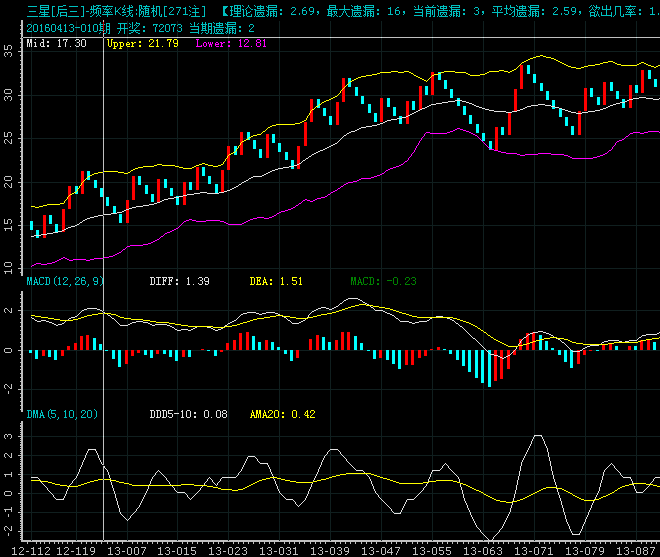Viewport: 660px width, 557px height.
Task: Select the magenta Lower: 12.81 band label
Action: [231, 44]
